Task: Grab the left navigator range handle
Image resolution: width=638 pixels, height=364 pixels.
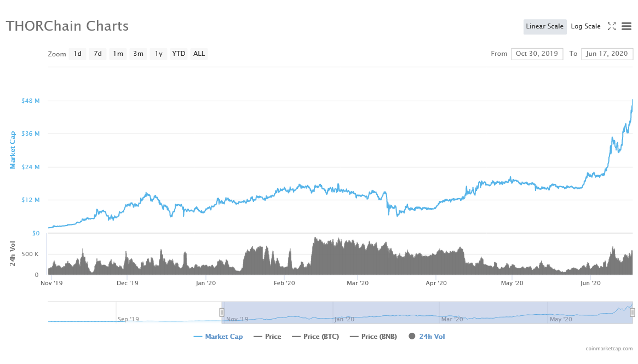Action: [222, 313]
